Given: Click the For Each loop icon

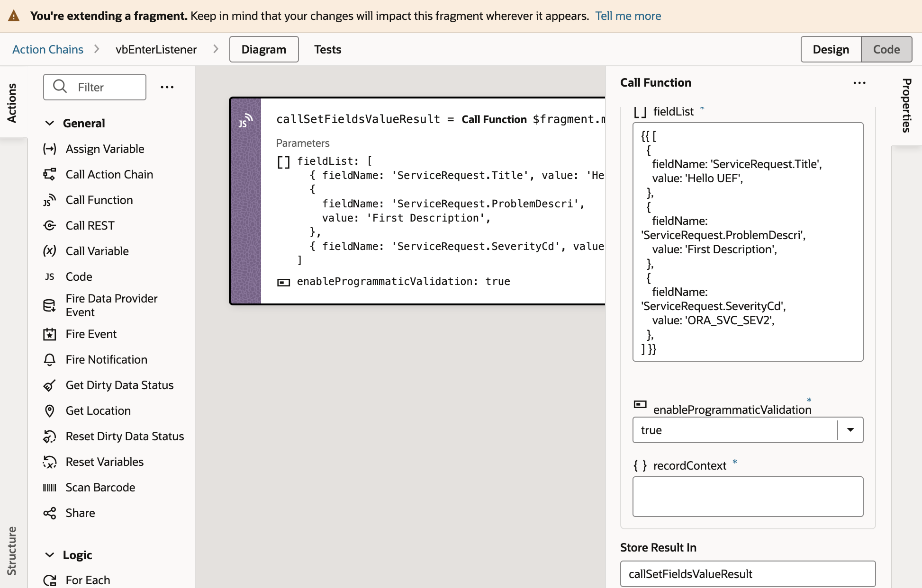Looking at the screenshot, I should (50, 580).
